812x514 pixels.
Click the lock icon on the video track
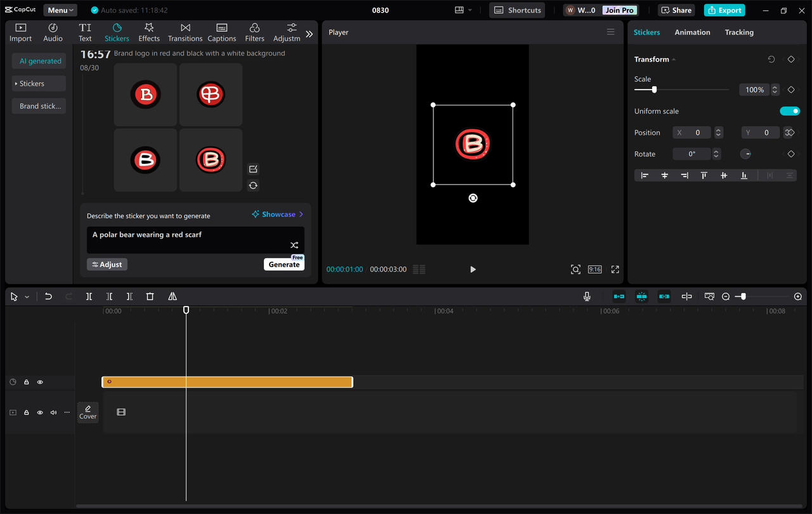tap(26, 412)
